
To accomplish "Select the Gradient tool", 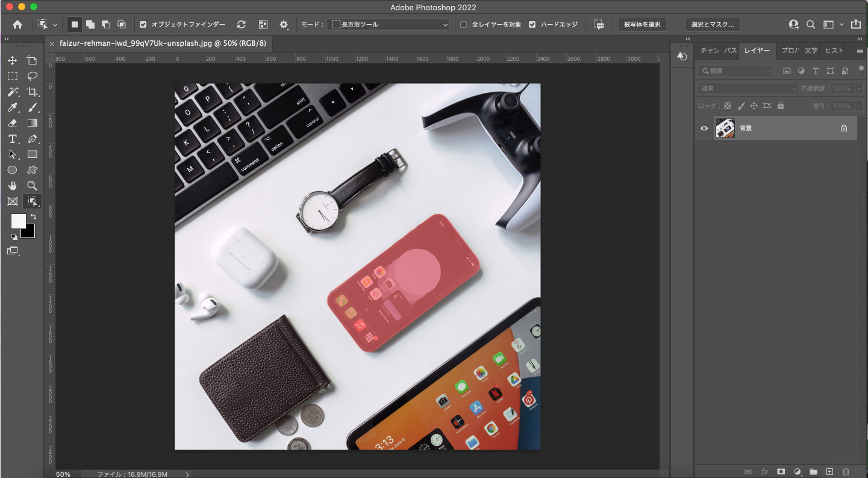I will click(33, 123).
